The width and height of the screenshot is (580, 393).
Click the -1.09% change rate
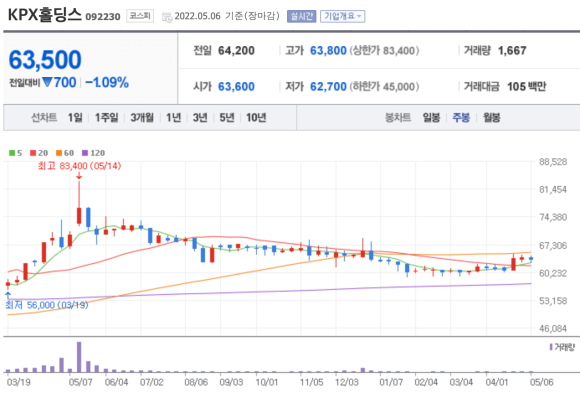click(107, 82)
